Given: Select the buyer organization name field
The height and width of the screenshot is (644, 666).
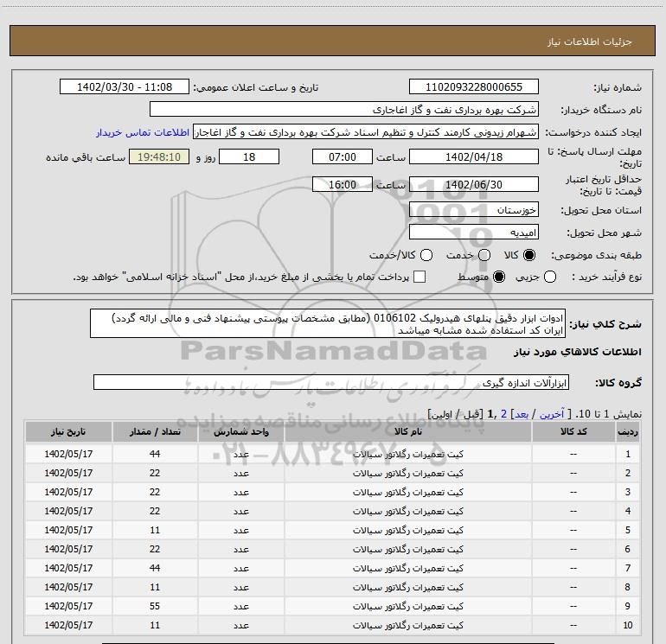Looking at the screenshot, I should [x=344, y=109].
